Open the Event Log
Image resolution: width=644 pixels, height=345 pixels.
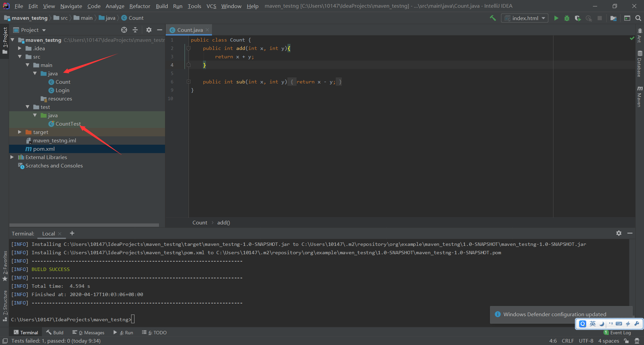click(x=620, y=332)
